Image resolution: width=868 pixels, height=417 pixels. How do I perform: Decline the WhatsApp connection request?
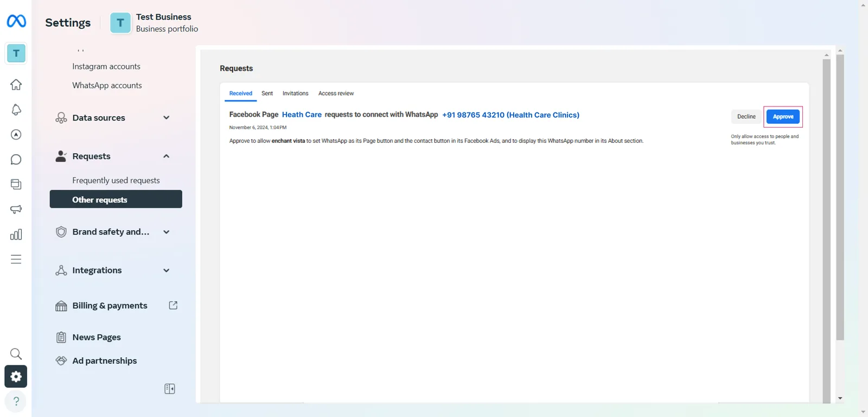(746, 117)
